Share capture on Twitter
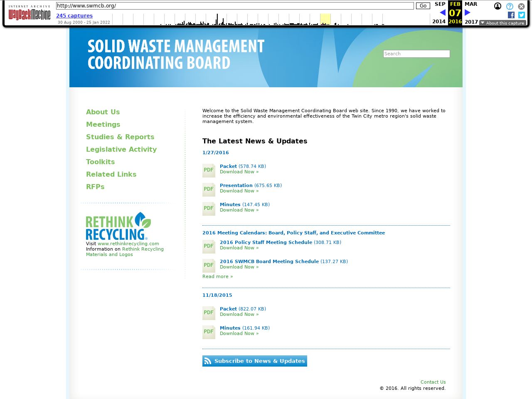The image size is (532, 399). tap(522, 15)
